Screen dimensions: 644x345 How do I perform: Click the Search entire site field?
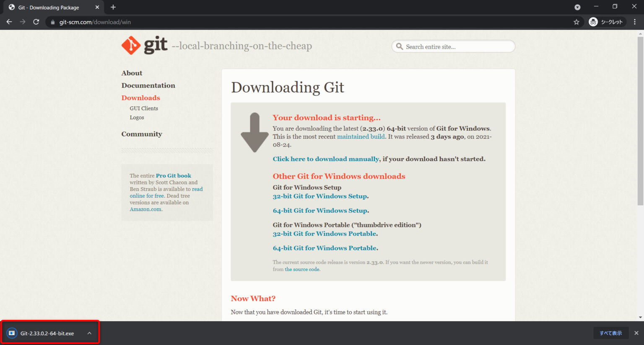(457, 47)
